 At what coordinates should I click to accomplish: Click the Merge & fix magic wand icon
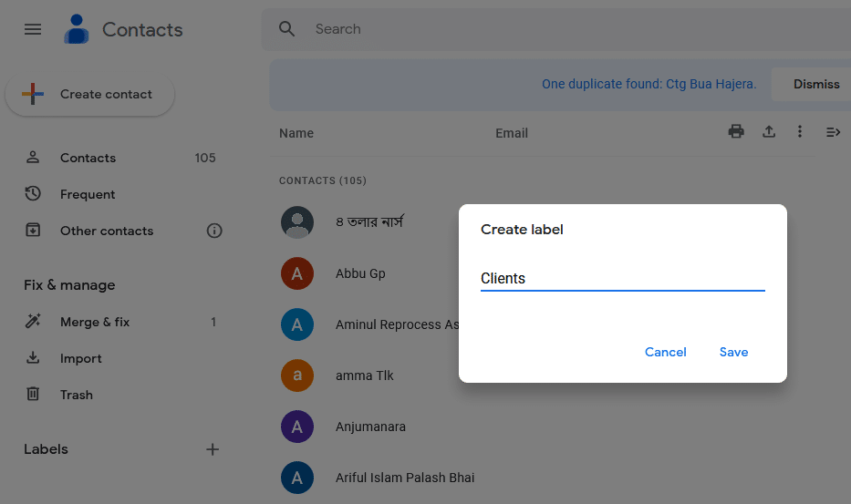coord(33,321)
